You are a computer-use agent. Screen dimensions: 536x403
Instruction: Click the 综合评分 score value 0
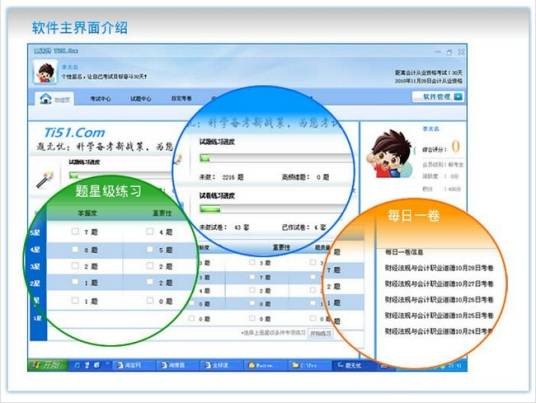click(x=455, y=147)
